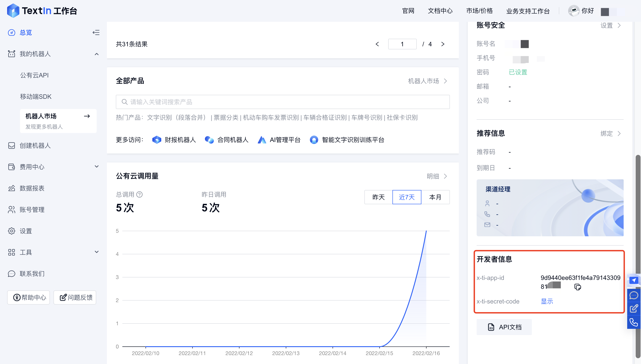The image size is (641, 364).
Task: Collapse the sidebar with the fold icon
Action: (96, 32)
